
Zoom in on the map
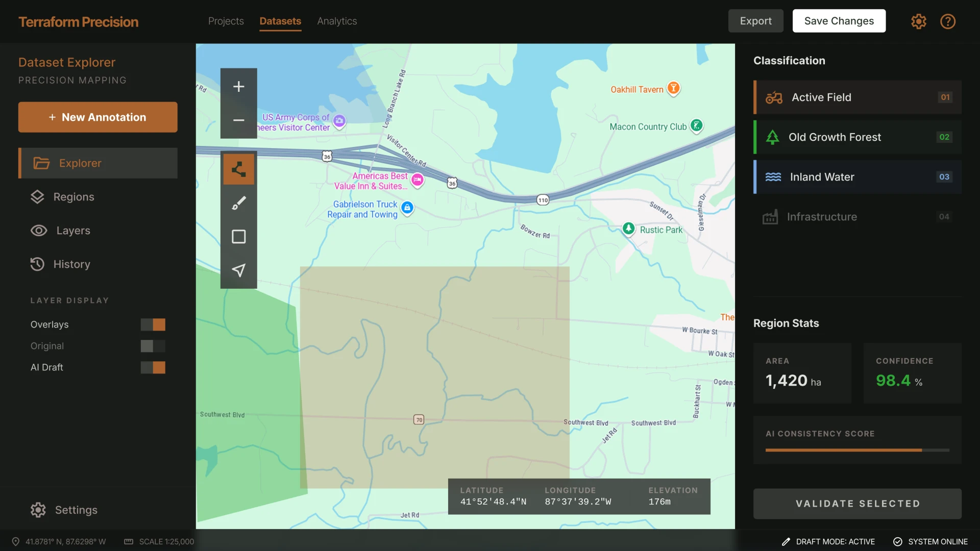click(238, 87)
